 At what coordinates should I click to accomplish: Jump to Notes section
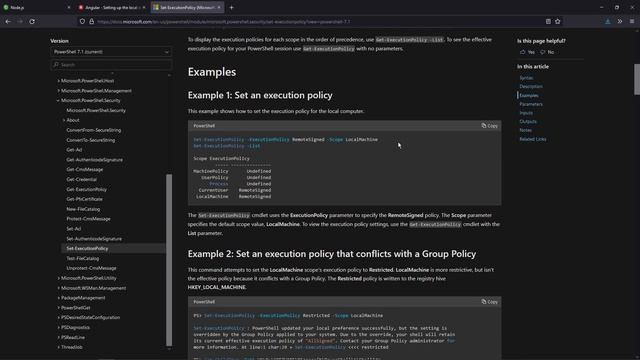tap(525, 130)
